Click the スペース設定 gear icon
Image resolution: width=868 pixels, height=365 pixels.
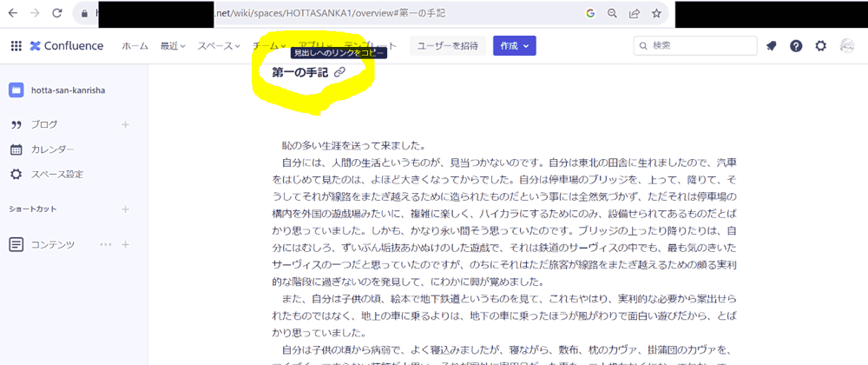(x=16, y=174)
